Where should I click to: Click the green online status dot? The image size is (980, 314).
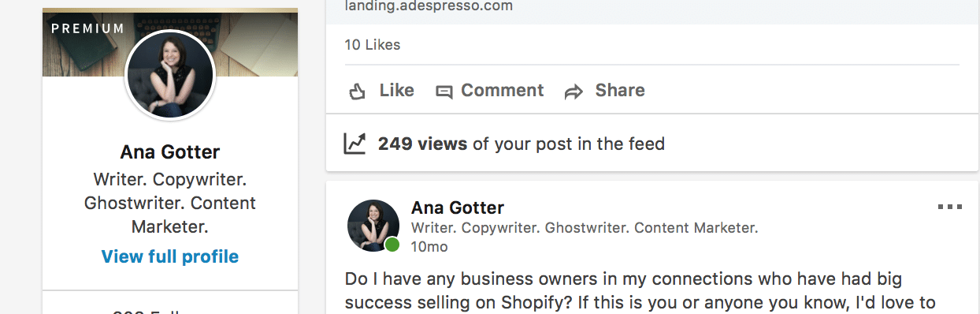click(392, 245)
